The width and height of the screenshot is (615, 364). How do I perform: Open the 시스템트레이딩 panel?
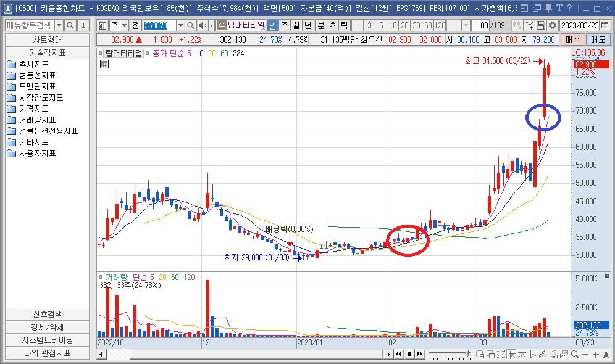(x=47, y=340)
